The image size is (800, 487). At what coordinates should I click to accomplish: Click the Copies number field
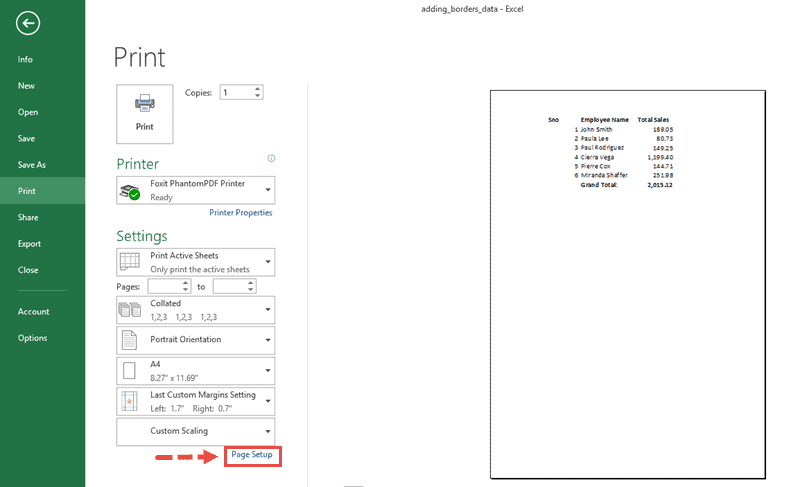click(x=237, y=92)
